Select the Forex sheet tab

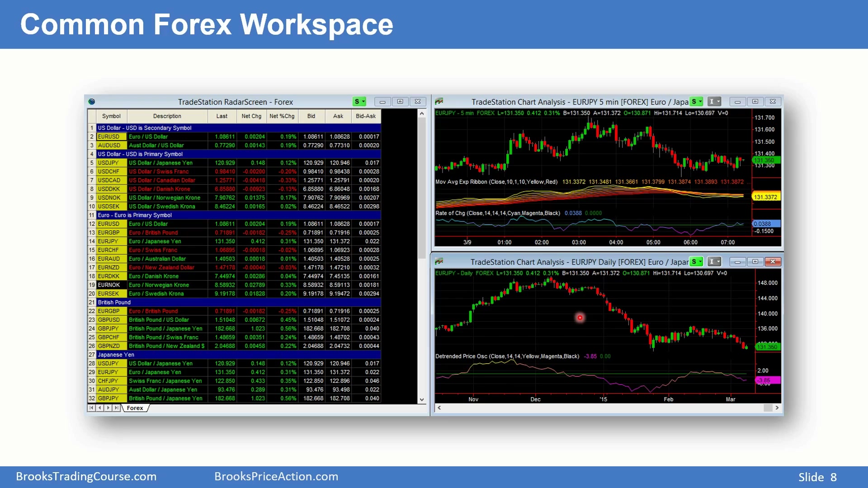[135, 408]
